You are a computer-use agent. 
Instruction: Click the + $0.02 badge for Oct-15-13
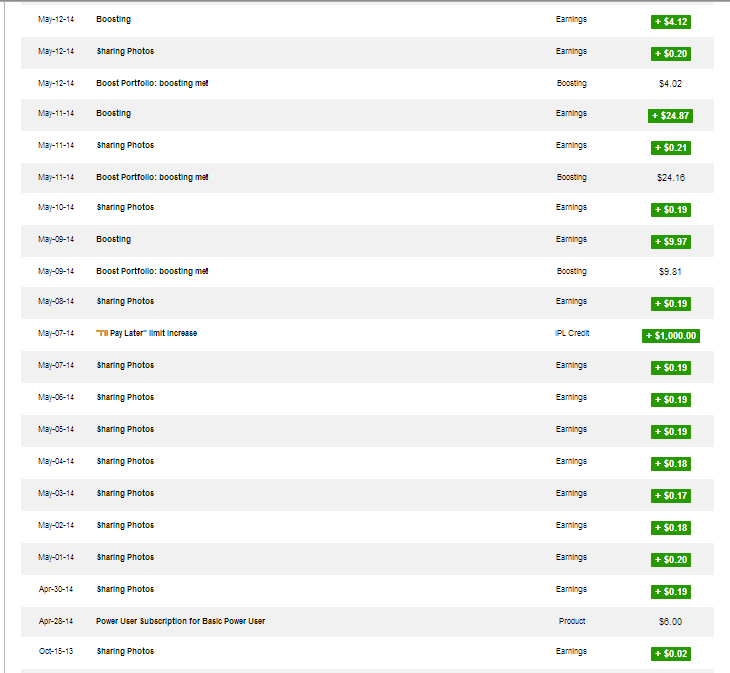[x=670, y=654]
